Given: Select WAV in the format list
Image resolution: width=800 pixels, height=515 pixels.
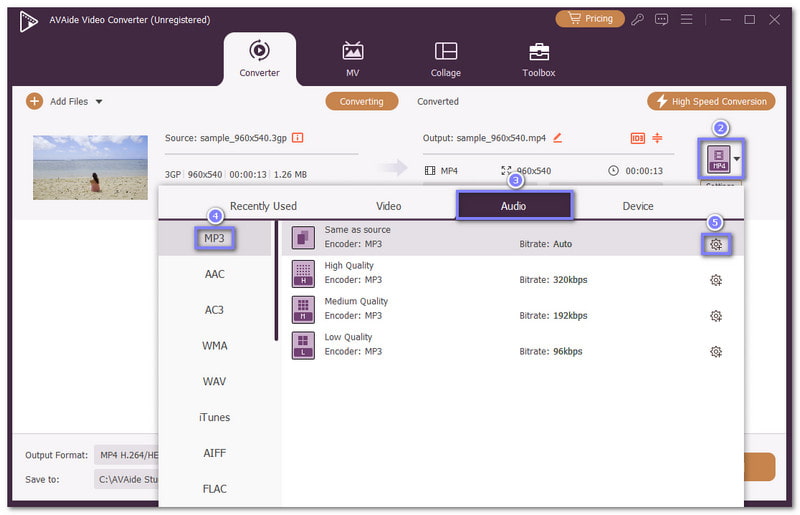Looking at the screenshot, I should tap(214, 381).
